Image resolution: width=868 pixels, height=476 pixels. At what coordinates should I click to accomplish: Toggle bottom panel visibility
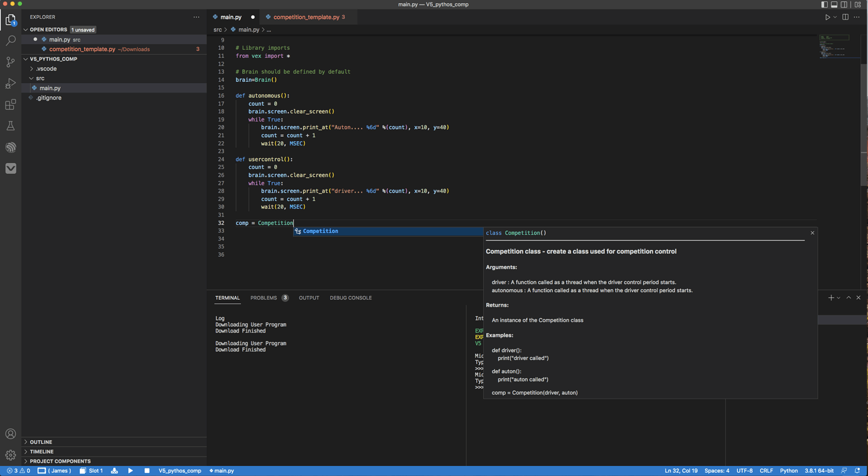[835, 4]
